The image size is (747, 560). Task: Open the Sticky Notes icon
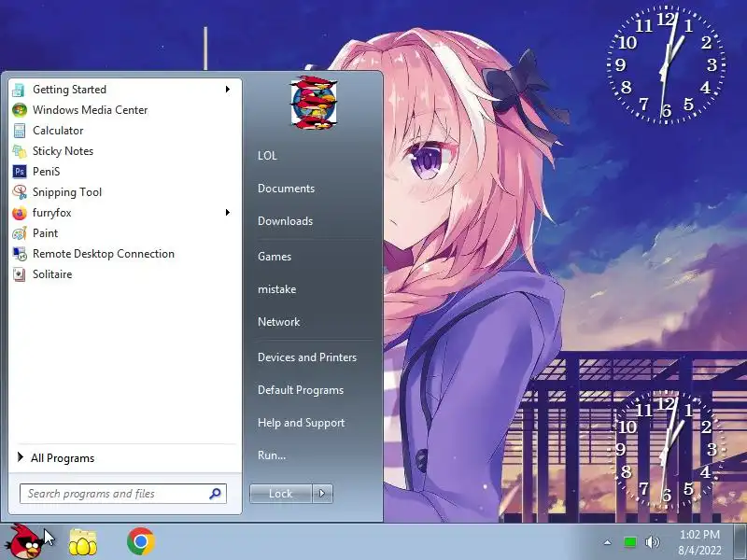[19, 151]
